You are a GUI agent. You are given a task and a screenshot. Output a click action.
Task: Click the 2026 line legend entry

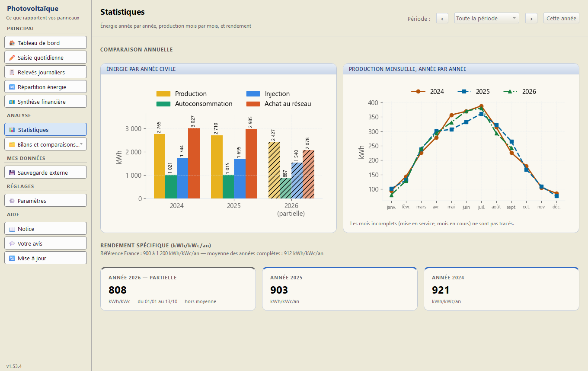[x=520, y=92]
